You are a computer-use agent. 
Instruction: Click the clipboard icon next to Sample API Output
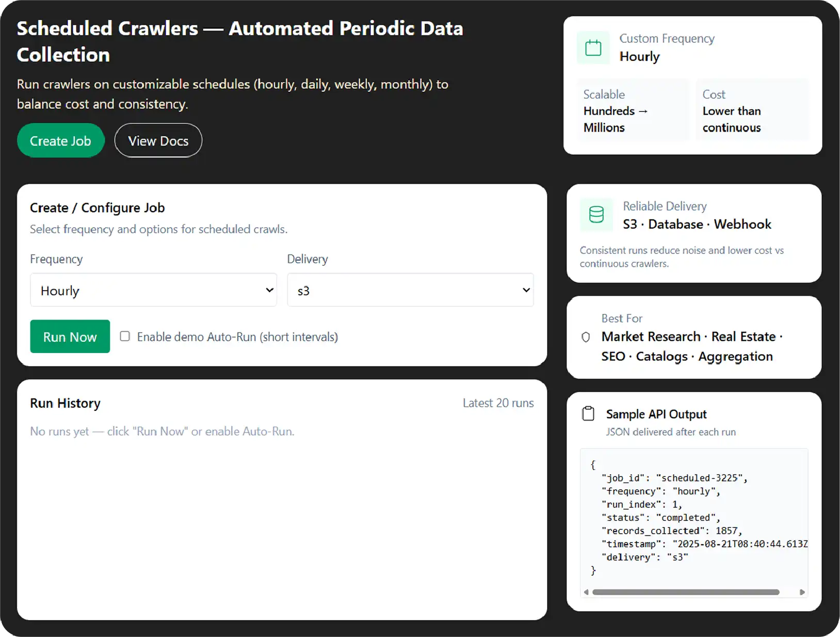pos(588,413)
